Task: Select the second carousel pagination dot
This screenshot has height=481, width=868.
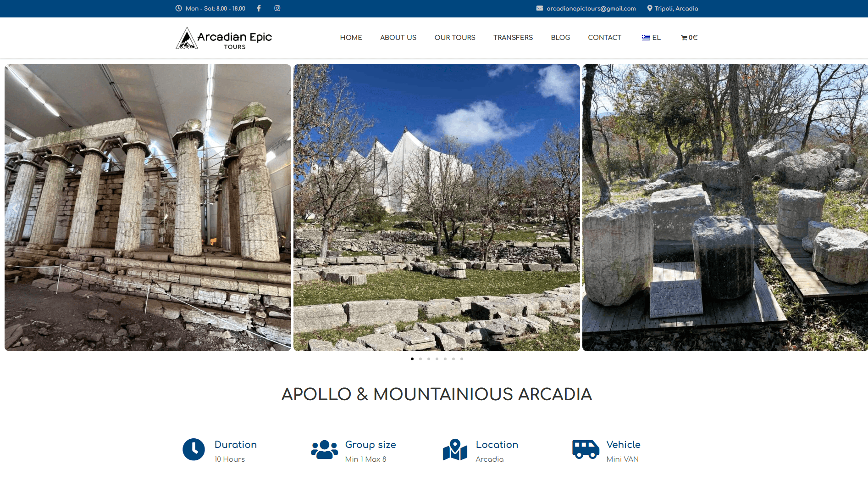Action: click(x=420, y=359)
